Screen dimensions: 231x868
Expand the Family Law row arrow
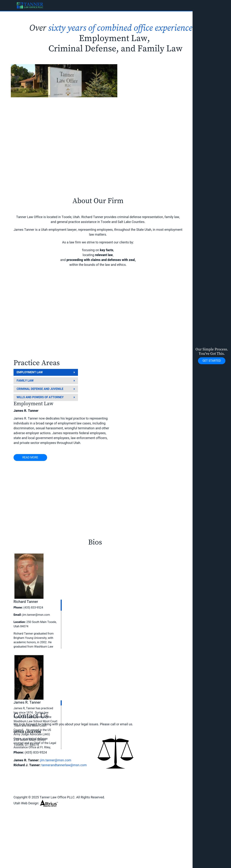[x=74, y=381]
